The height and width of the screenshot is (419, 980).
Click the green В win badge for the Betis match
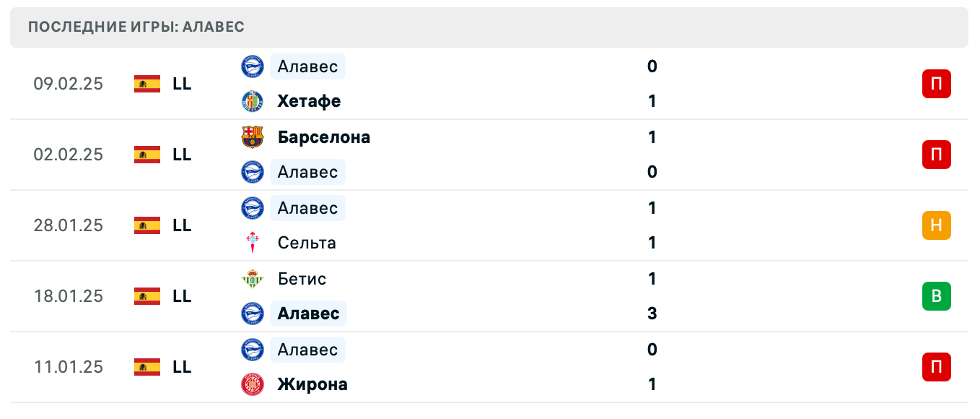coord(936,296)
